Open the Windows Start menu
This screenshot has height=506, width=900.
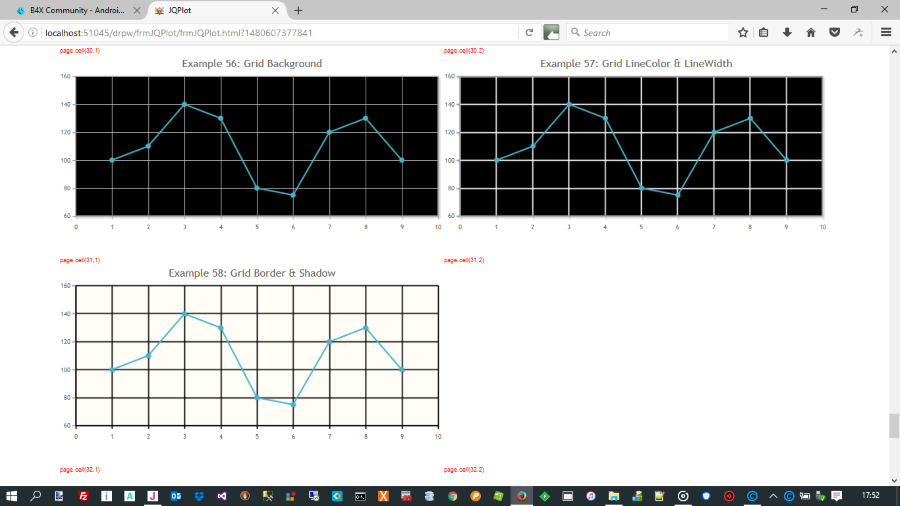coord(11,496)
